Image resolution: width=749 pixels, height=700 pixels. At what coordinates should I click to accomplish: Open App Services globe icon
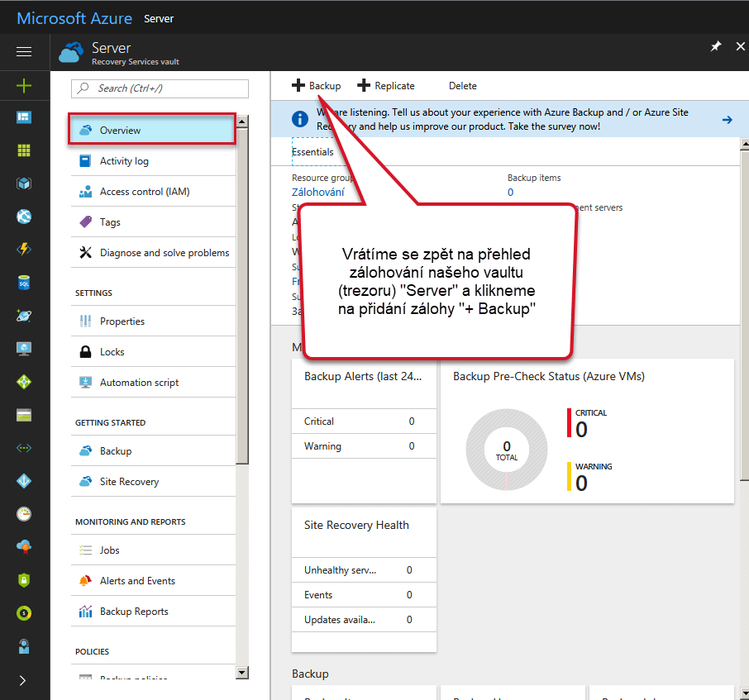point(24,217)
